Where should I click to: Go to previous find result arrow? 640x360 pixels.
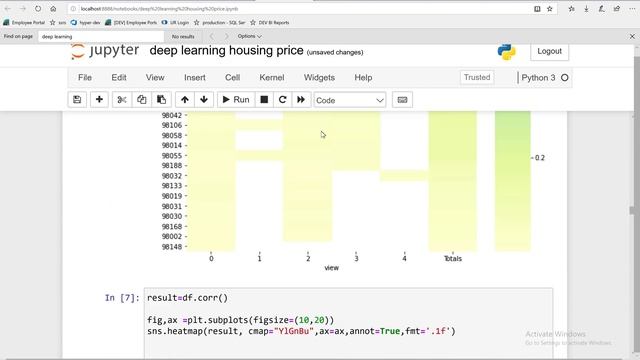(212, 36)
